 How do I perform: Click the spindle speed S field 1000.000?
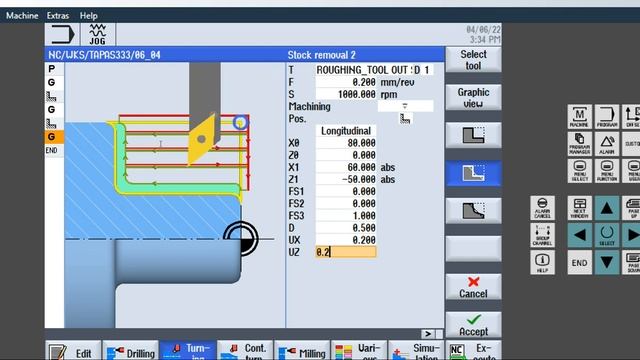click(x=346, y=94)
